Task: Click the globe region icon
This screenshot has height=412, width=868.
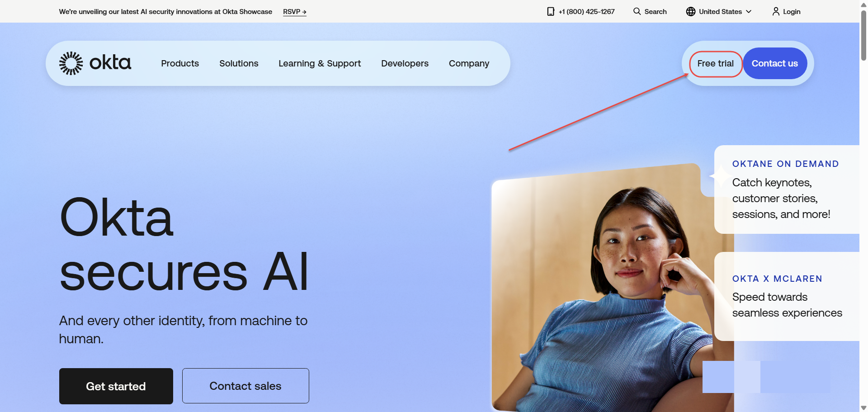Action: [691, 12]
